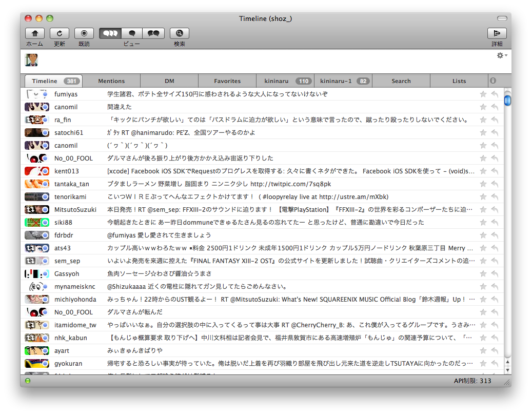
Task: Select the Timeline tab
Action: [53, 81]
